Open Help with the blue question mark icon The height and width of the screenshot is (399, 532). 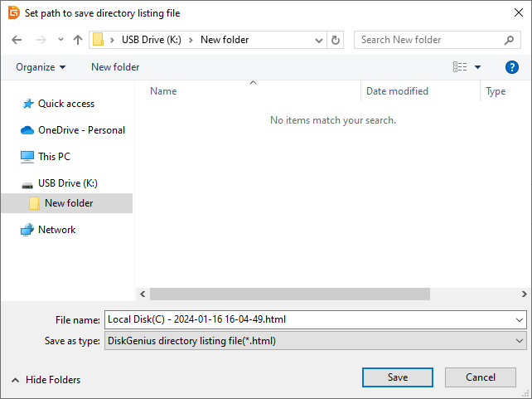[511, 67]
